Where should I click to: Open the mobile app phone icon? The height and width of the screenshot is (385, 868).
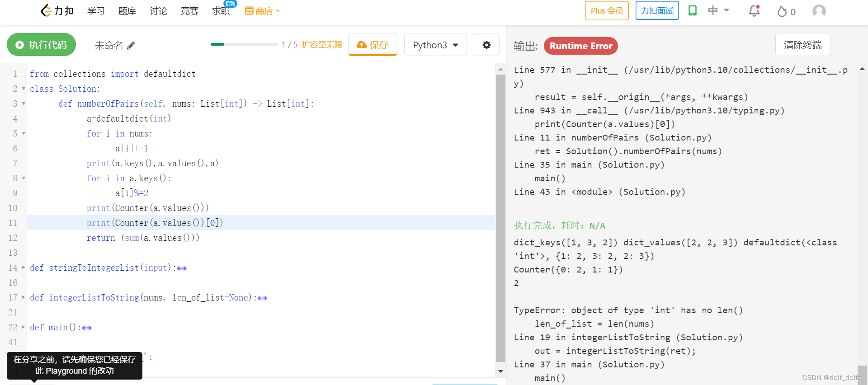pyautogui.click(x=692, y=10)
